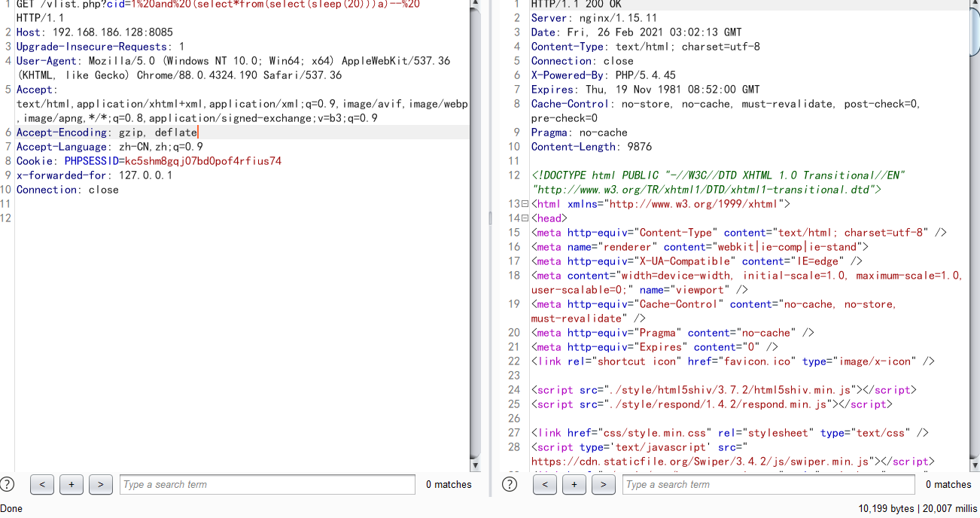Go to previous match in response search
980x518 pixels.
click(x=545, y=484)
